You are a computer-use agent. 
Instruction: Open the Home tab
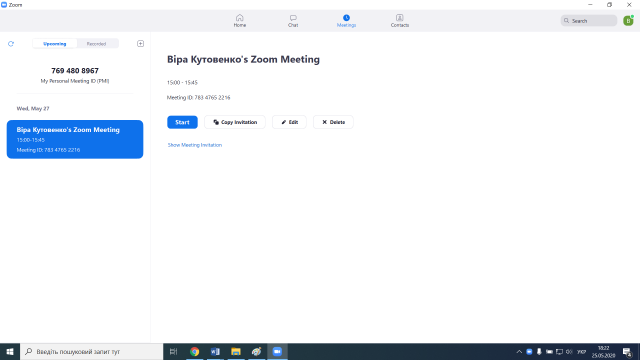[x=240, y=20]
